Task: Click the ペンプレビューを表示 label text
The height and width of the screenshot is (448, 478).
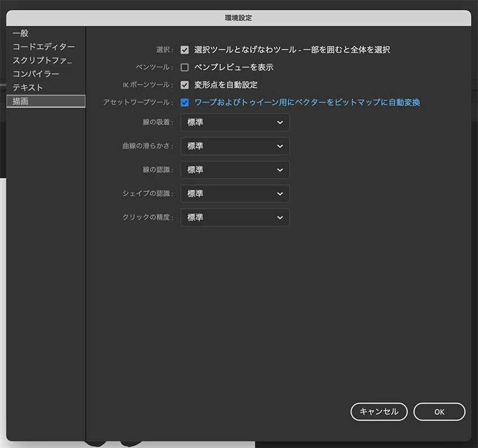Action: (x=234, y=67)
